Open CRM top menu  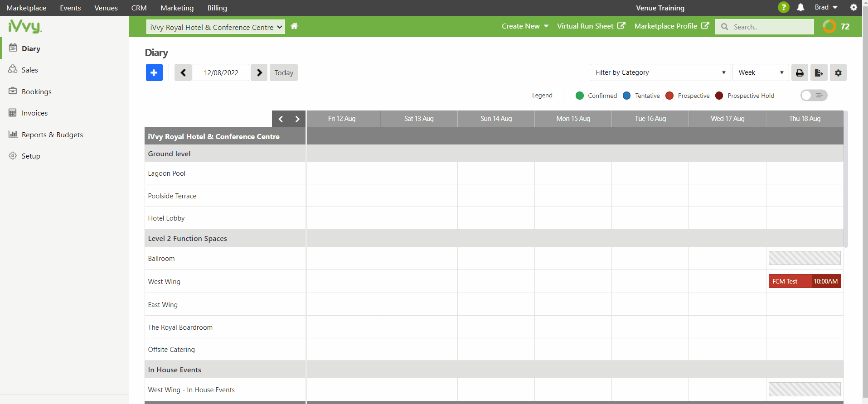point(139,8)
